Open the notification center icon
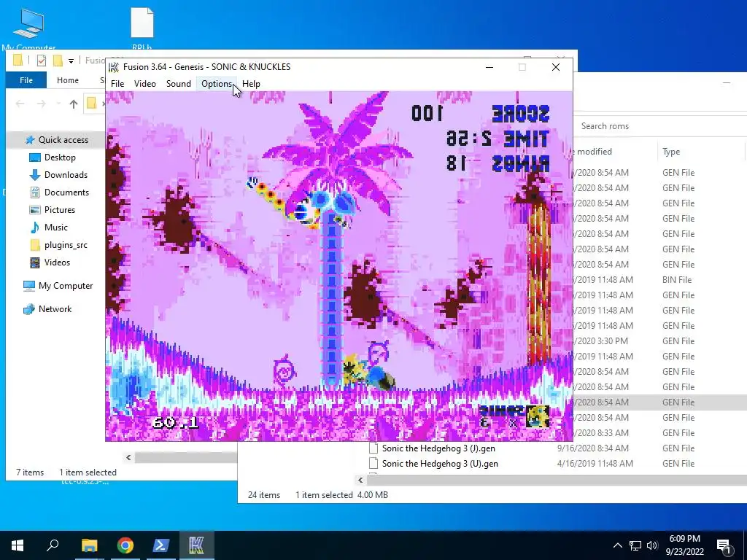 (x=724, y=545)
